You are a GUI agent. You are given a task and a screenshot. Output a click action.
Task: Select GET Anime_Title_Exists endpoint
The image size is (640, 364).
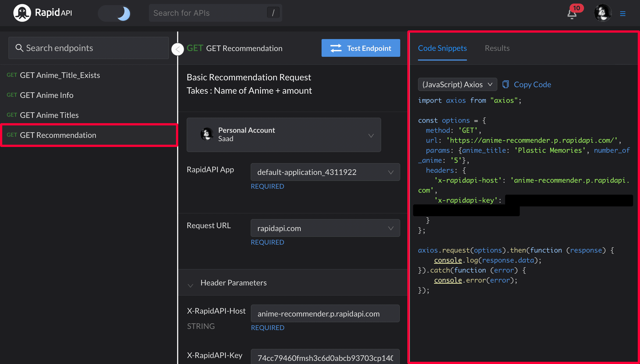[x=60, y=75]
